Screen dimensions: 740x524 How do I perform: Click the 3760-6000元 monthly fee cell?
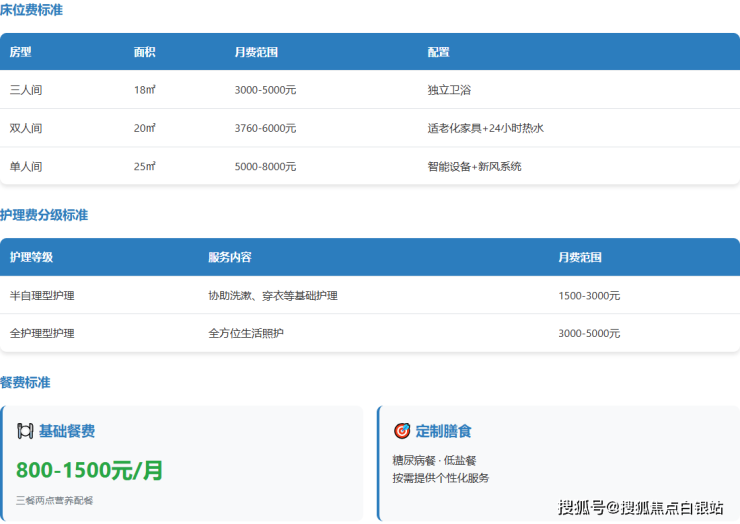pyautogui.click(x=265, y=128)
